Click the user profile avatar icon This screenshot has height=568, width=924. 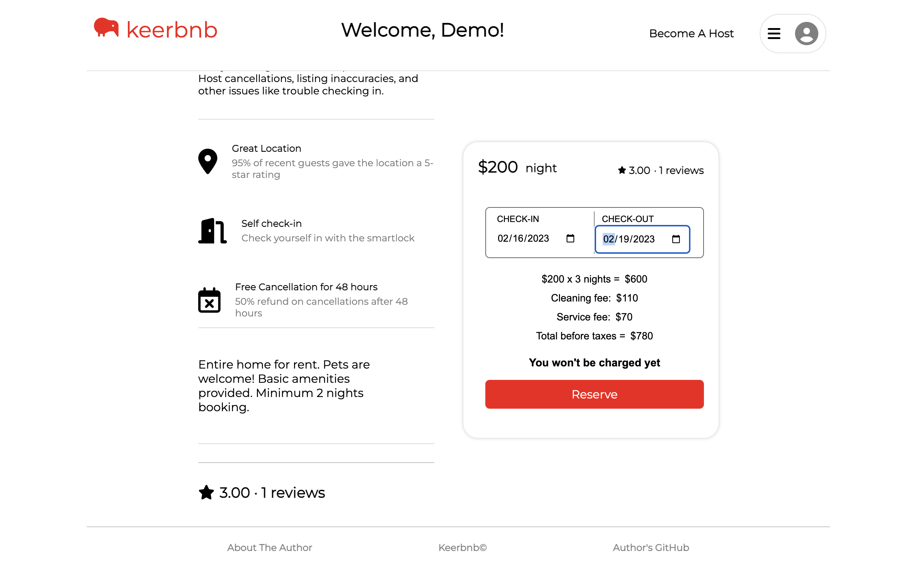tap(806, 33)
